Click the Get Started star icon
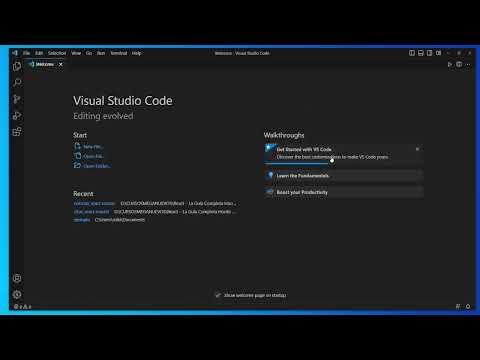This screenshot has width=480, height=360. 270,148
